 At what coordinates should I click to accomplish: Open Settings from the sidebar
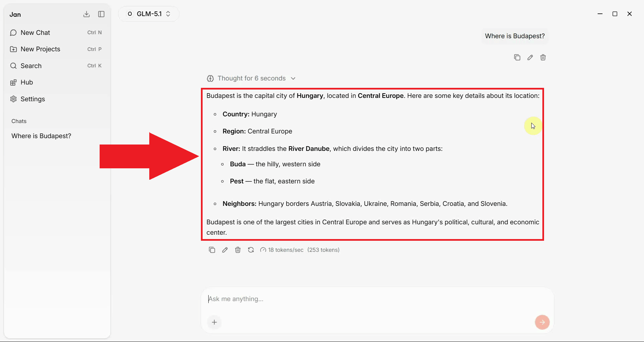33,99
